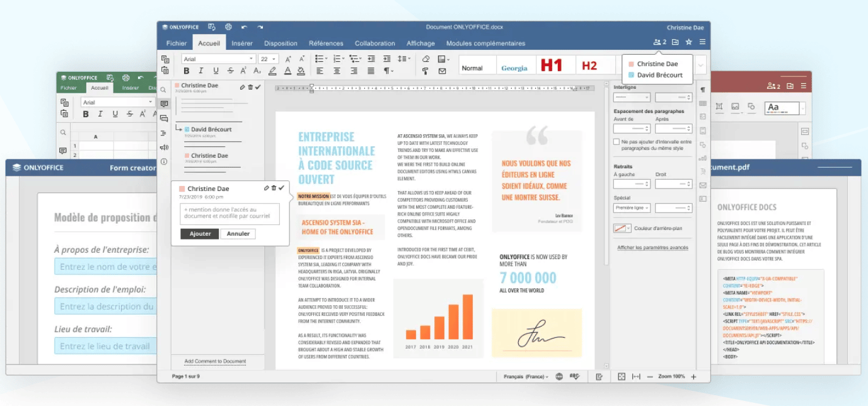Open the Collaboration tab
The image size is (868, 406).
click(375, 43)
